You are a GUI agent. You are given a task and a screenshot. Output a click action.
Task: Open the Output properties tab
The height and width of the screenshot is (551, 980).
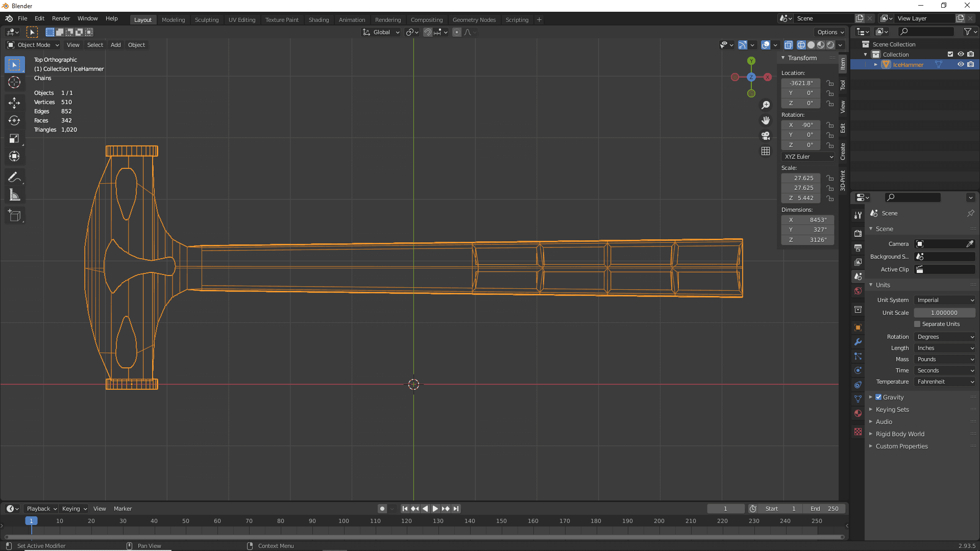click(858, 247)
